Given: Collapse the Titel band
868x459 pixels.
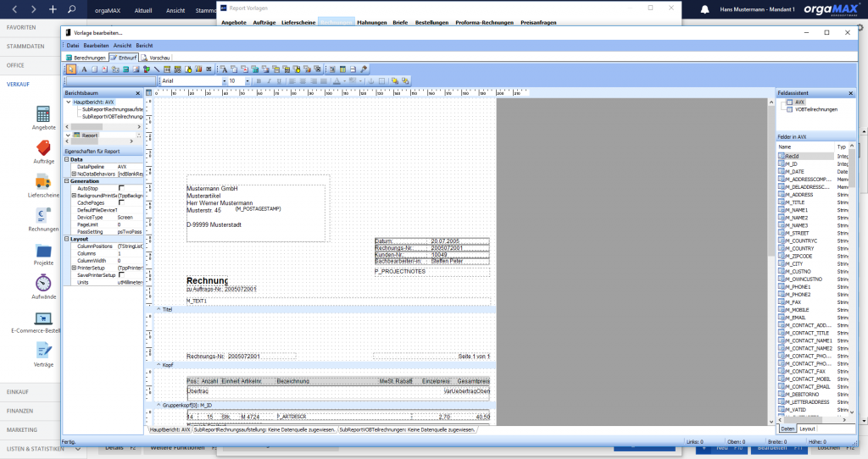Looking at the screenshot, I should coord(159,310).
